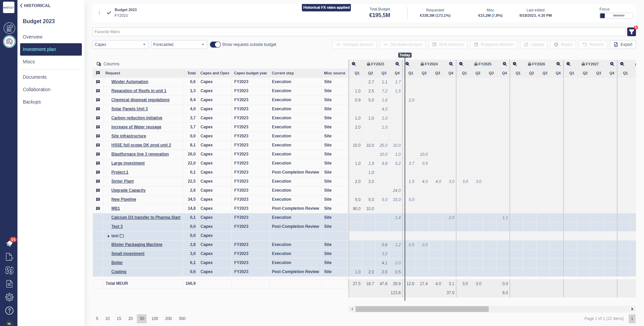Viewport: 644px width, 326px height.
Task: Click the Export button
Action: pos(623,45)
